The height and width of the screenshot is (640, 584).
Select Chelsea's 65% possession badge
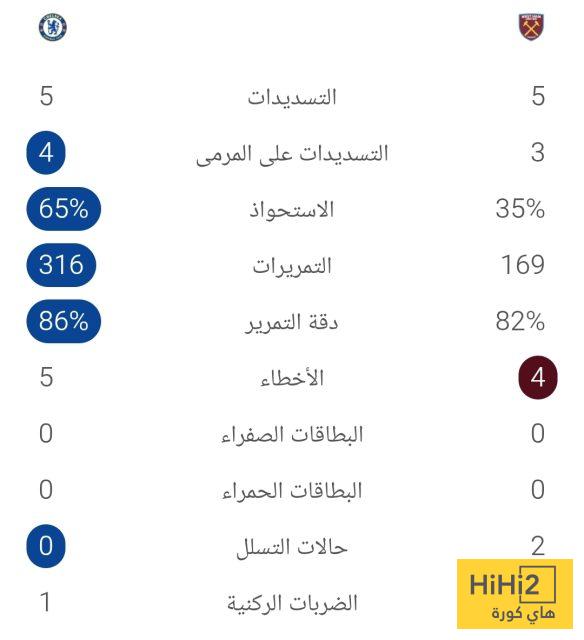63,209
